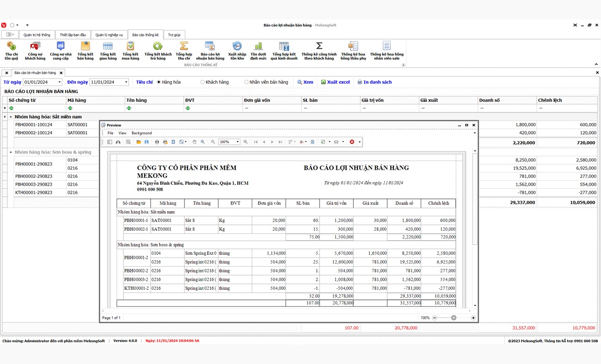The width and height of the screenshot is (601, 364).
Task: Open Thống kê hoa hồng thầu phụ
Action: click(353, 51)
